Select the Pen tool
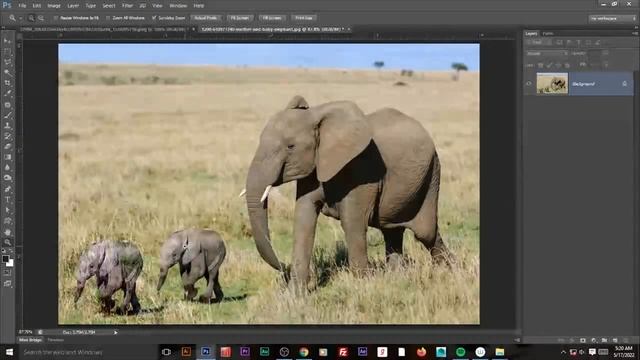The width and height of the screenshot is (640, 360). (x=7, y=189)
